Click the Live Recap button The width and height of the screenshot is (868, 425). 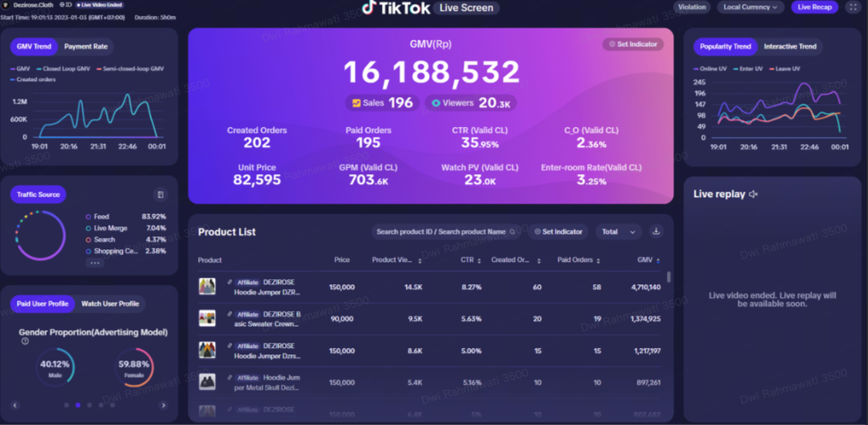pos(814,7)
